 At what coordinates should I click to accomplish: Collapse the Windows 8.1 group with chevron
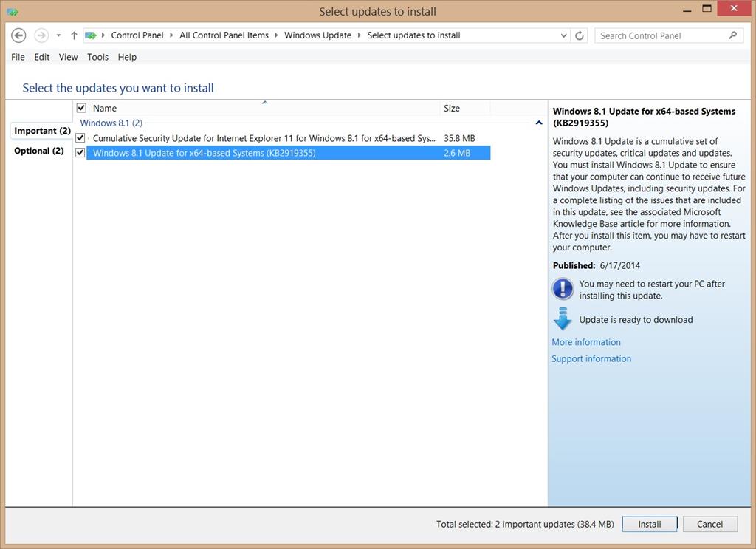(x=539, y=123)
